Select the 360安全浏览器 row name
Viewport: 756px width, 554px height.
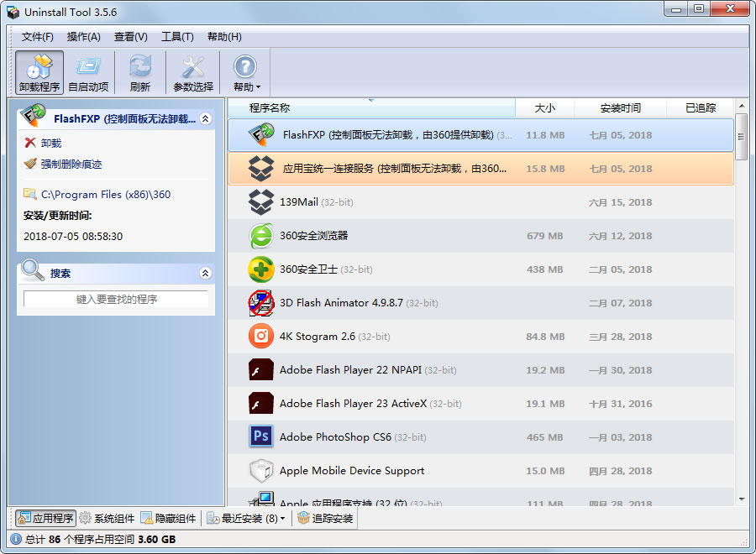pyautogui.click(x=314, y=236)
